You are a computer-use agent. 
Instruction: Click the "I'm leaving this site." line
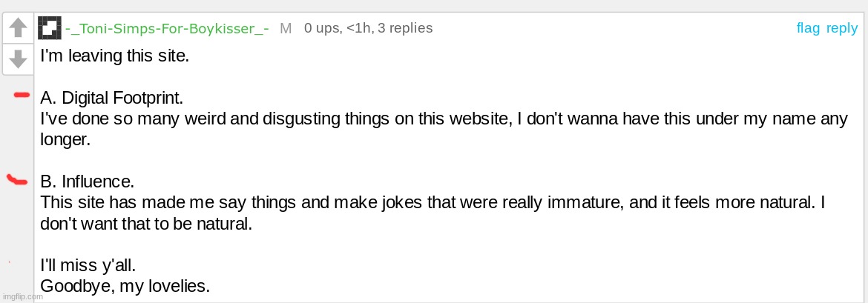coord(114,56)
